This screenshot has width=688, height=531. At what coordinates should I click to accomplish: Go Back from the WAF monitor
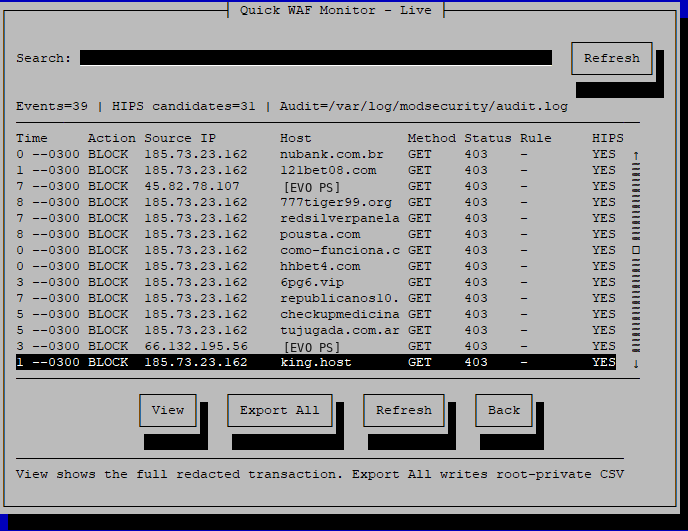coord(504,410)
